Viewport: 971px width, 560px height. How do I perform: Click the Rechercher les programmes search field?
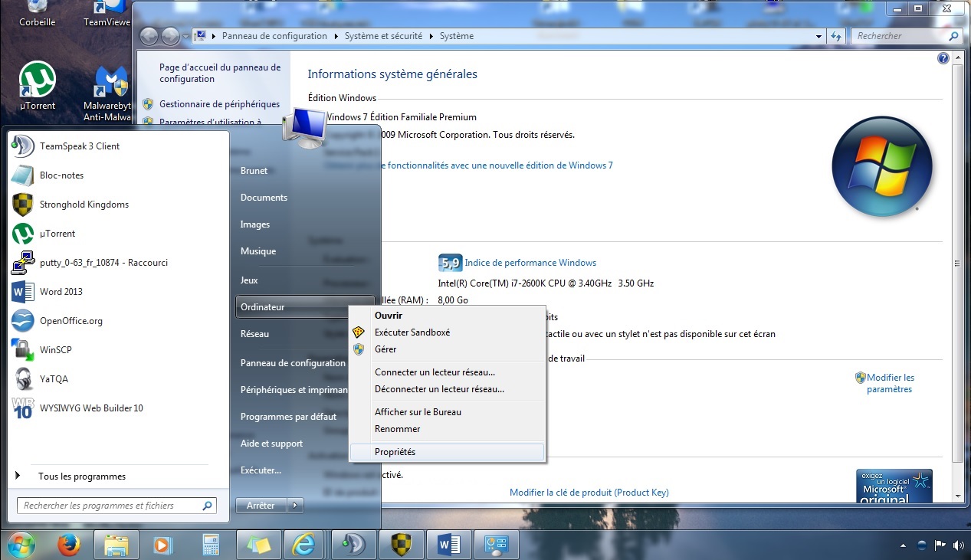point(110,506)
